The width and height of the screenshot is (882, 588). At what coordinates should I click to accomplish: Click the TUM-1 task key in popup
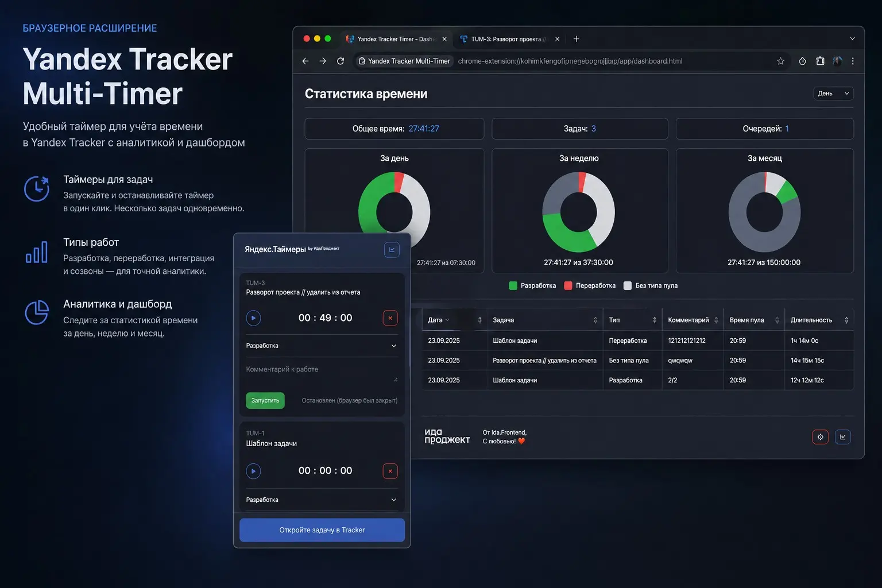(x=255, y=434)
